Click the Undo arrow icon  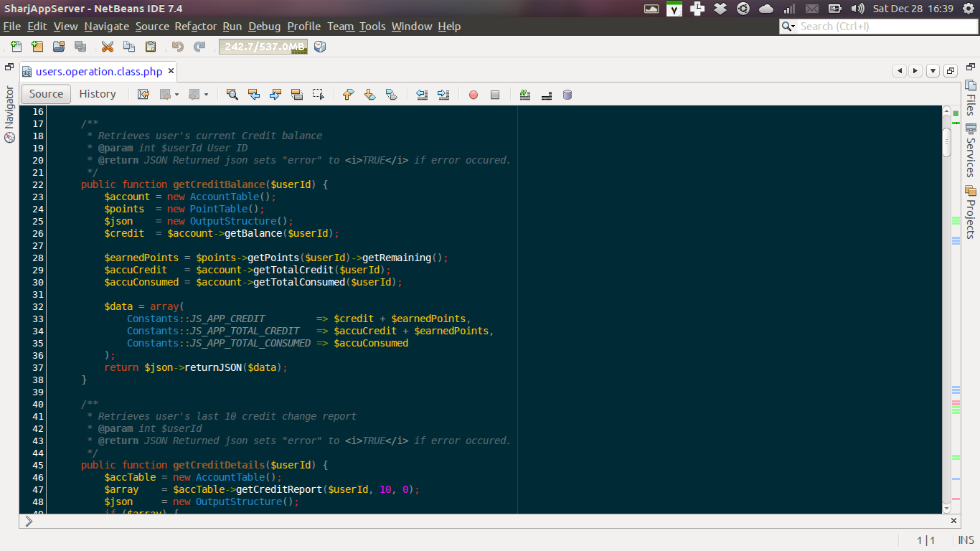[x=177, y=47]
